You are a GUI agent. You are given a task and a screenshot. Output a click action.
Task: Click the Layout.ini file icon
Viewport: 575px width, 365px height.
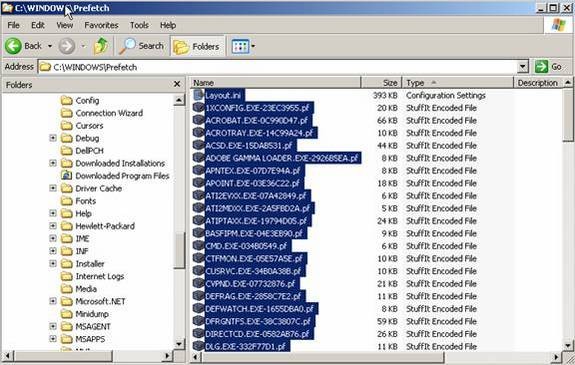(198, 95)
